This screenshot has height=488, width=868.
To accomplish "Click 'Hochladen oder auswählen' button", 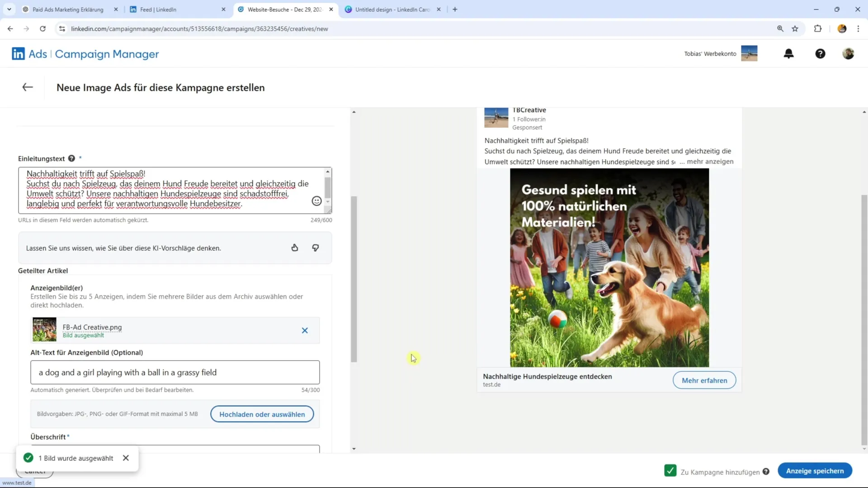I will (x=262, y=414).
